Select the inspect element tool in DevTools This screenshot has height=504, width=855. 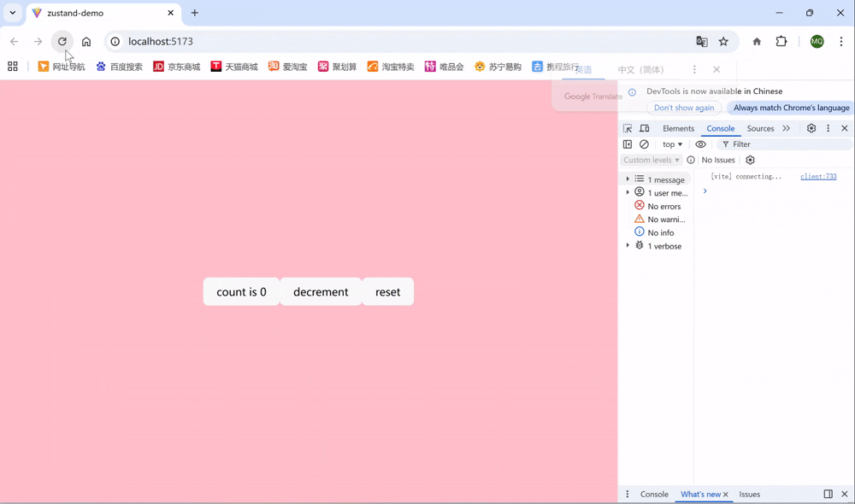click(627, 127)
